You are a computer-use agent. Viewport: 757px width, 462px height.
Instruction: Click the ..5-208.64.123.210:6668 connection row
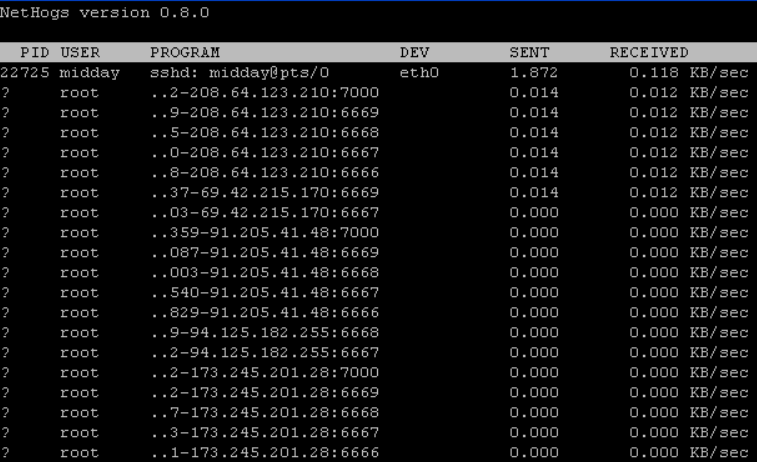click(x=375, y=132)
